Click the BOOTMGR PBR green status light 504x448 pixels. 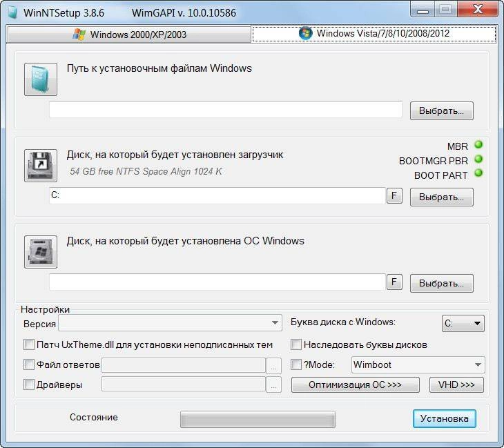[478, 159]
